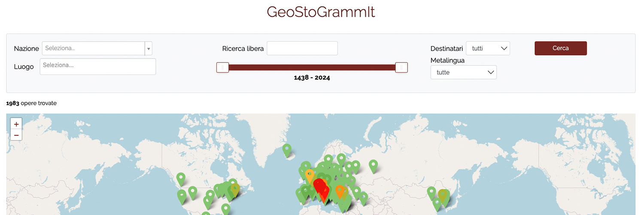Zoom out of the map
The image size is (644, 215).
coord(16,135)
